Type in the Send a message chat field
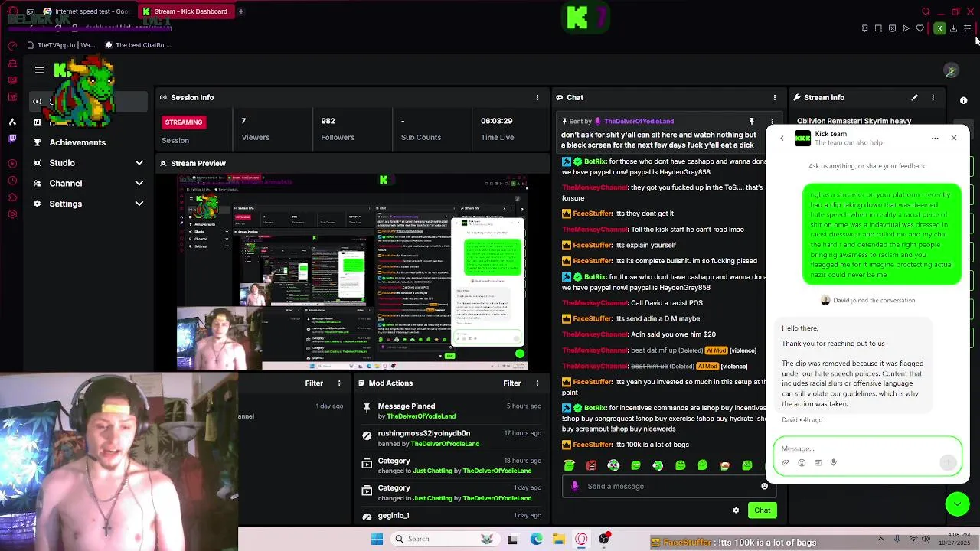The width and height of the screenshot is (980, 551). point(670,487)
